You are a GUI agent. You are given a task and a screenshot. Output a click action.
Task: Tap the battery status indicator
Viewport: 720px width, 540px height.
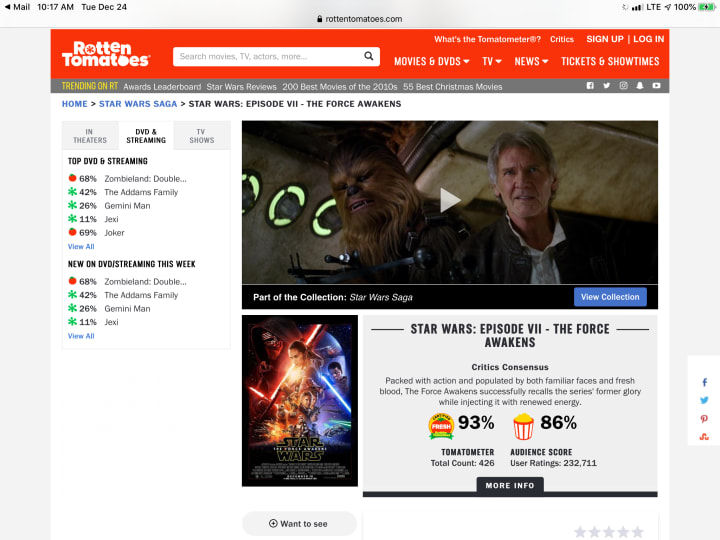pos(706,7)
